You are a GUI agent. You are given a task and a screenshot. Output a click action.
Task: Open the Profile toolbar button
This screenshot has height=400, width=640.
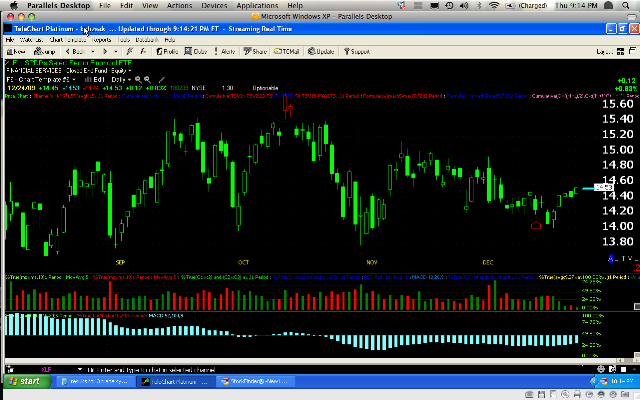167,51
